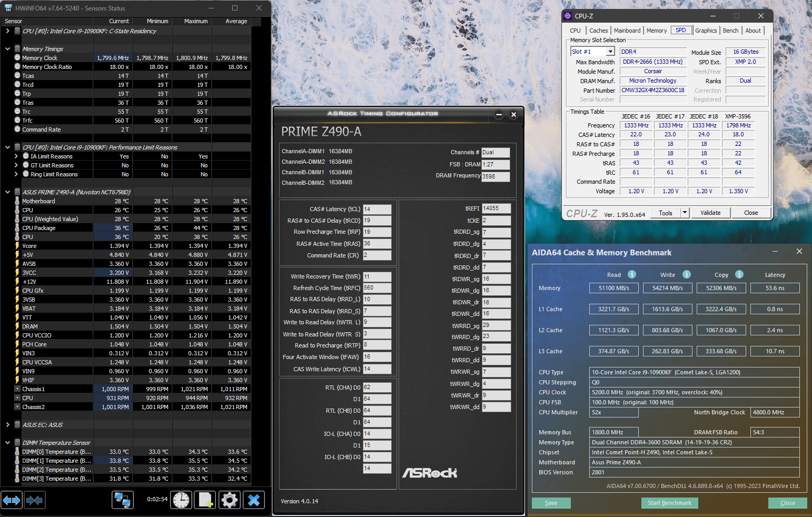Click the IA Limit Reasons row icon
This screenshot has width=812, height=517.
click(x=26, y=156)
